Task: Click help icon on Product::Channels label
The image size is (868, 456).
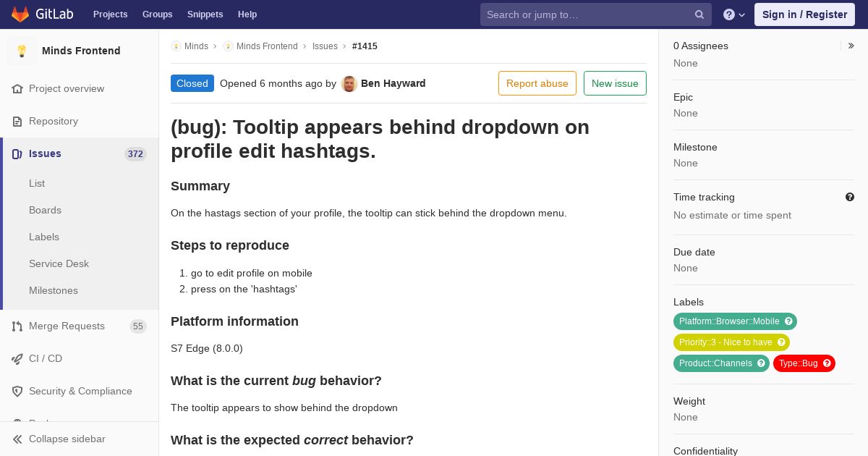Action: 761,363
